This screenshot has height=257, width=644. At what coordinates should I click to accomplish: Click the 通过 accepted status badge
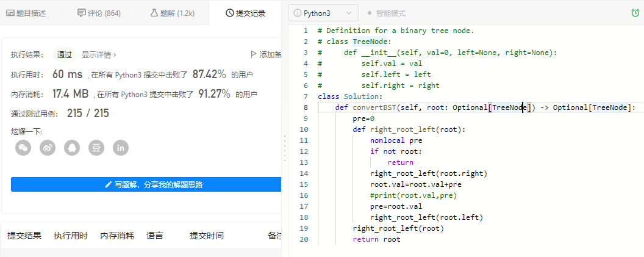coord(65,54)
